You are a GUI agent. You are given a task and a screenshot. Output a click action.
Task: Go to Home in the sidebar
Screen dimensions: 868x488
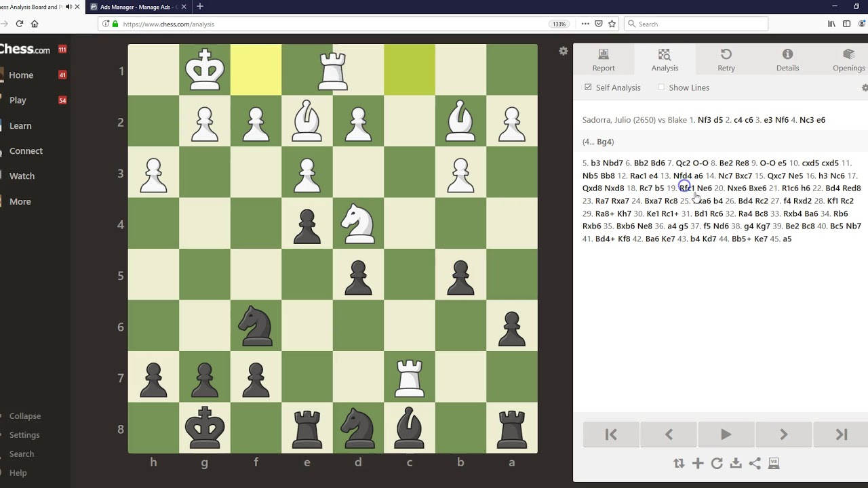[x=21, y=75]
